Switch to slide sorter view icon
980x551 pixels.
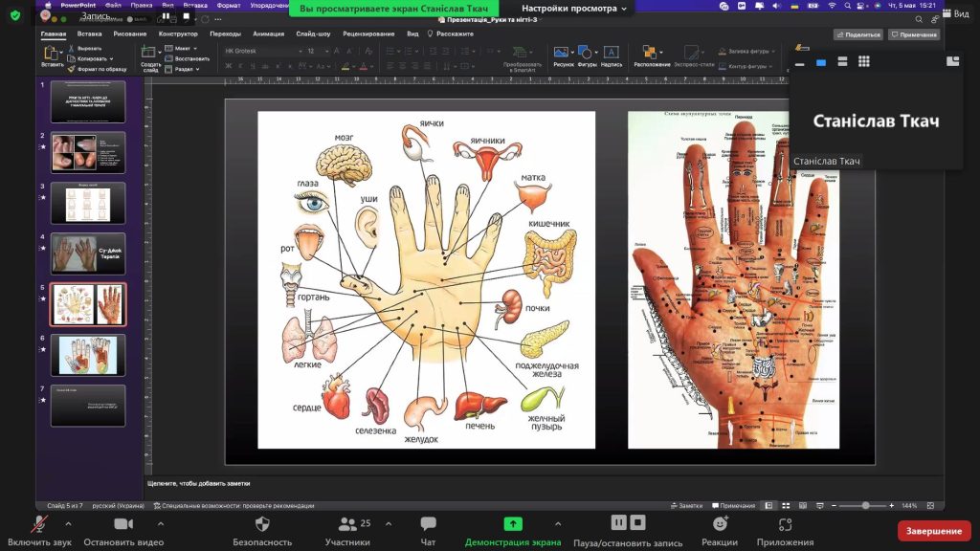coord(787,505)
